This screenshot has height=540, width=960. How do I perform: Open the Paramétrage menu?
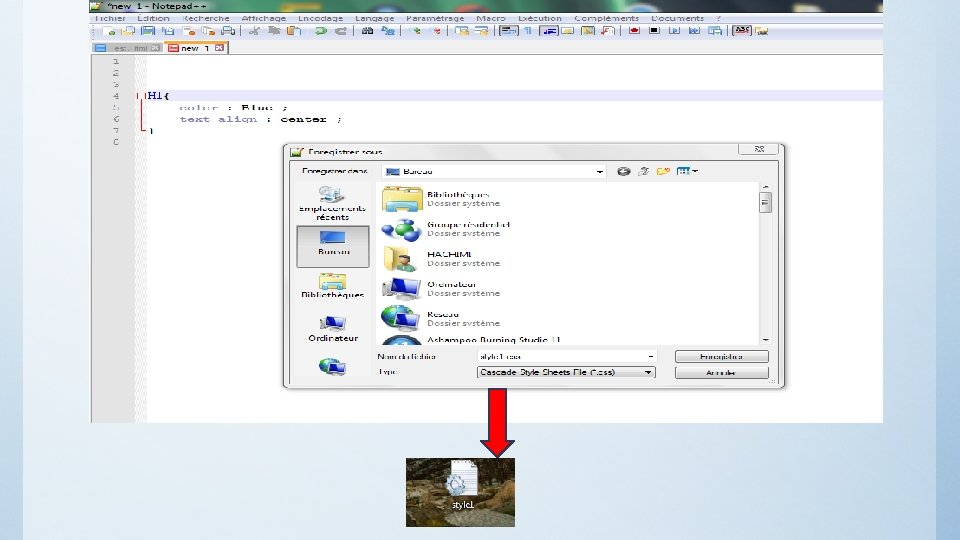(x=435, y=18)
